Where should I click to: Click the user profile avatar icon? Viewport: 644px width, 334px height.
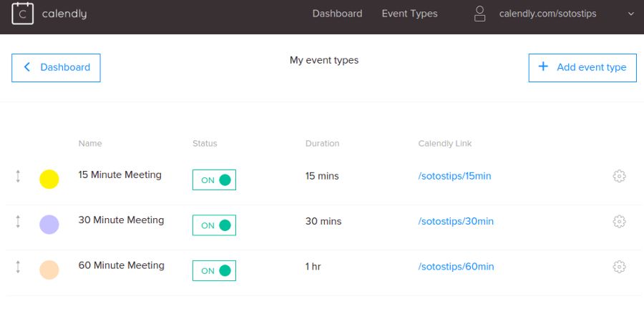[x=479, y=14]
